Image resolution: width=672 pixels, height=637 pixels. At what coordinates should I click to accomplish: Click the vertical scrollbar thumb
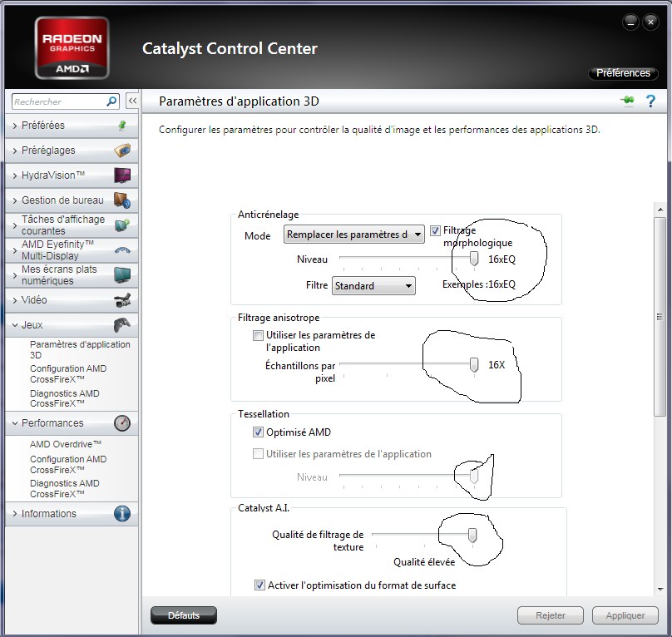pos(660,316)
